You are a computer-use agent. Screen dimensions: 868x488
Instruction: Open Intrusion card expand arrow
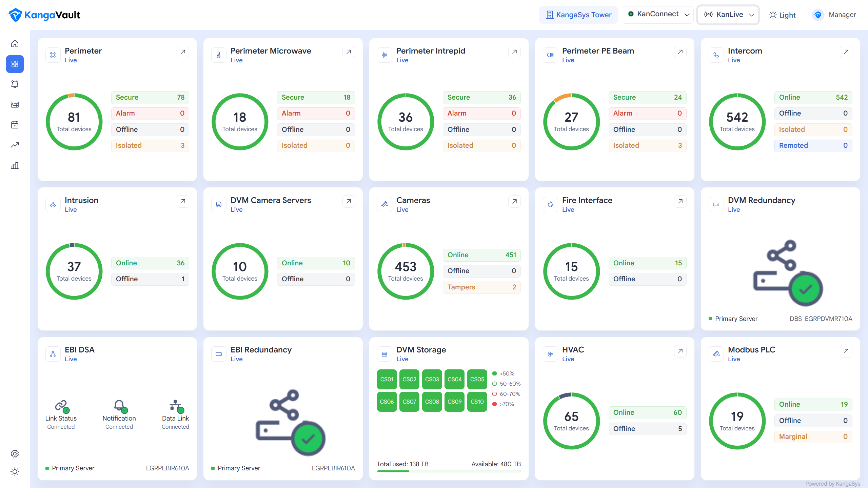tap(183, 202)
